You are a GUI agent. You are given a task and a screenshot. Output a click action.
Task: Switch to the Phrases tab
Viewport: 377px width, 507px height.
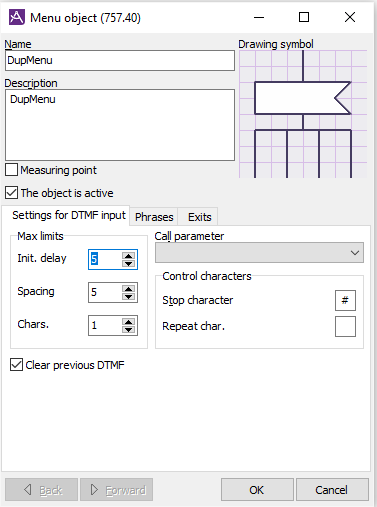[154, 217]
